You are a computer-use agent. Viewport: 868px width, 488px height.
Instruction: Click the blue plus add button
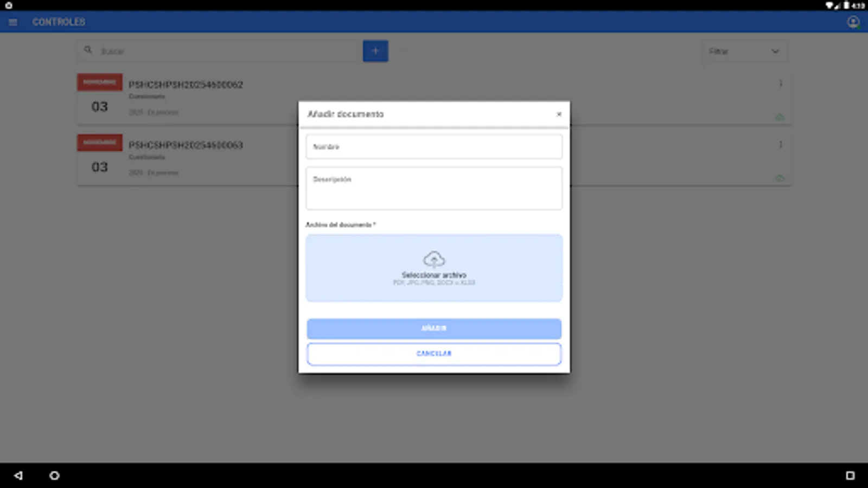click(375, 51)
